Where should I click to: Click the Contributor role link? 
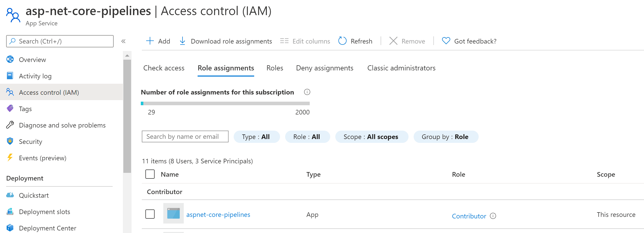469,216
